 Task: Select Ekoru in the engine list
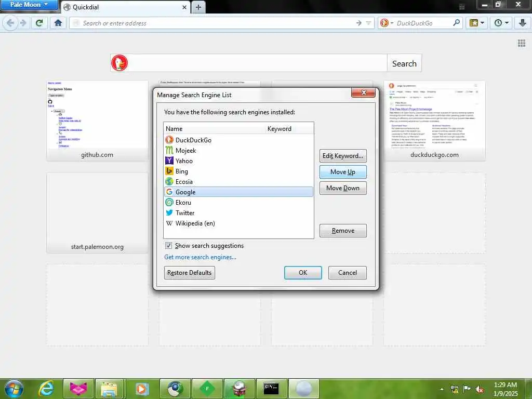coord(238,202)
